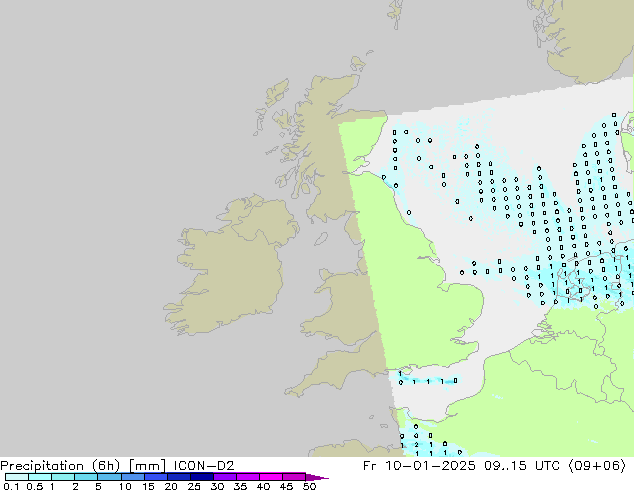Click the Isle of Man on the map
Viewport: 634px width, 490px height.
321,239
